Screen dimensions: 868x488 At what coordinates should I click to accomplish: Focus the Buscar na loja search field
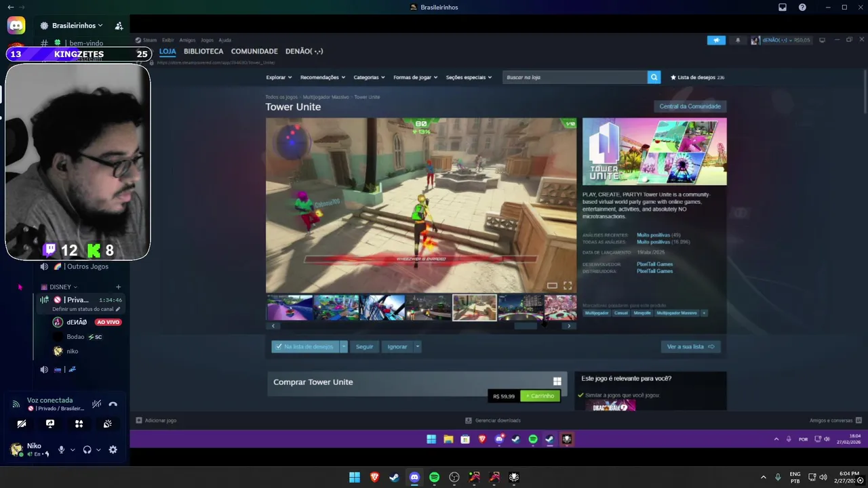click(x=575, y=77)
